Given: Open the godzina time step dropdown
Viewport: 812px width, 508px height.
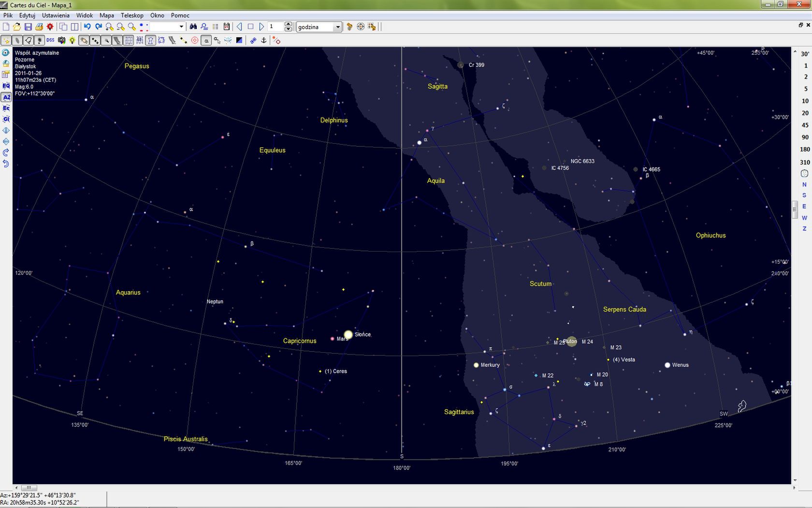Looking at the screenshot, I should (x=337, y=27).
